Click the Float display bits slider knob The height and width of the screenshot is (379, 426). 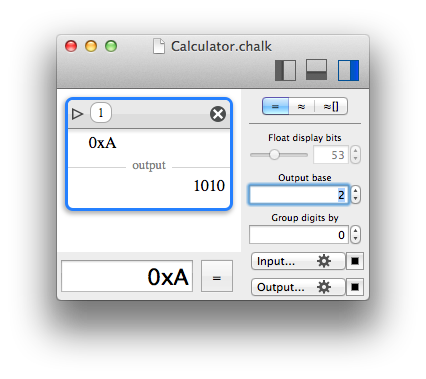tap(274, 155)
